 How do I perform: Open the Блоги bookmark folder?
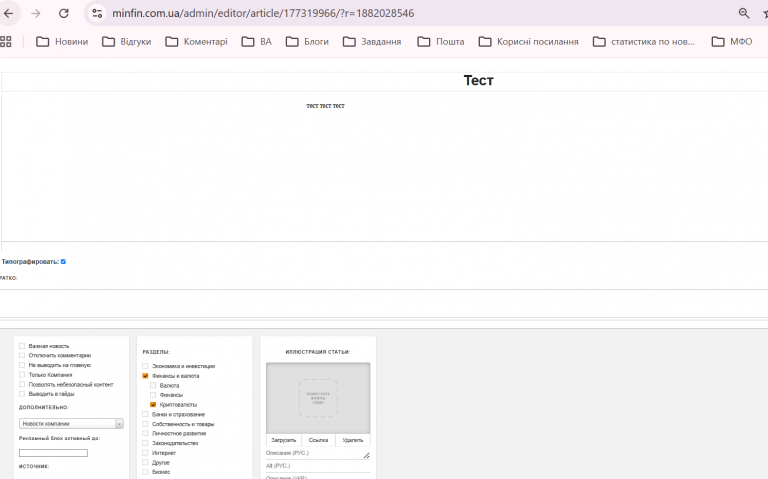point(307,42)
